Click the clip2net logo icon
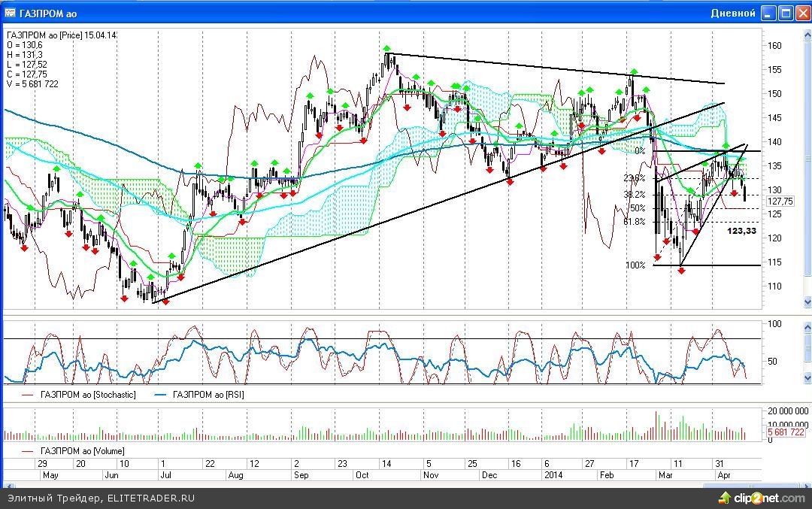The height and width of the screenshot is (509, 812). 725,497
